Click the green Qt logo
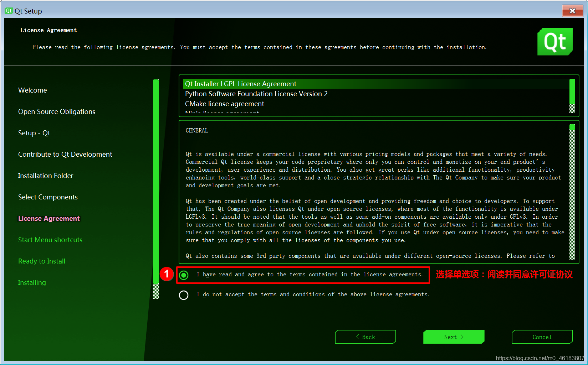 (555, 42)
